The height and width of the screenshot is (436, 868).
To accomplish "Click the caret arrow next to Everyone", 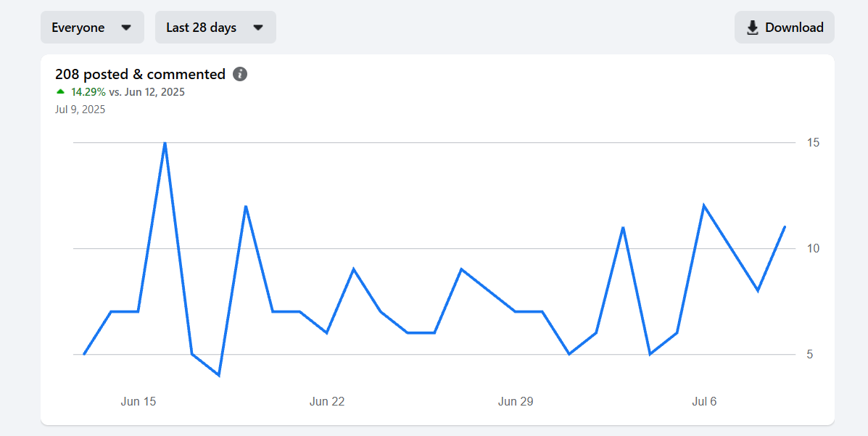I will point(126,28).
